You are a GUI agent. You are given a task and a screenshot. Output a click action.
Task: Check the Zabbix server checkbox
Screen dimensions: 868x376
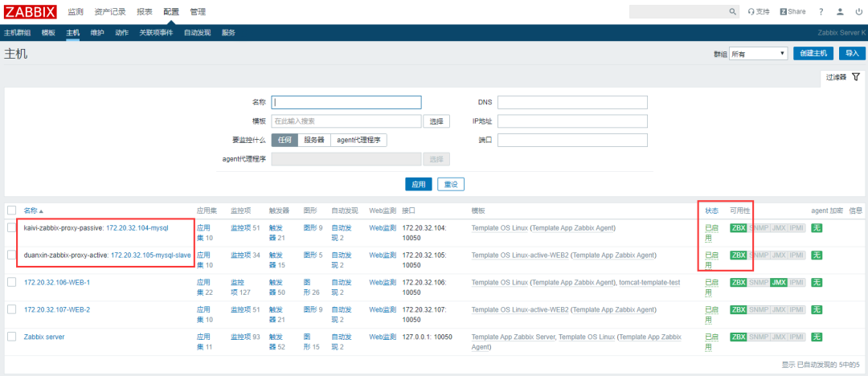tap(11, 337)
